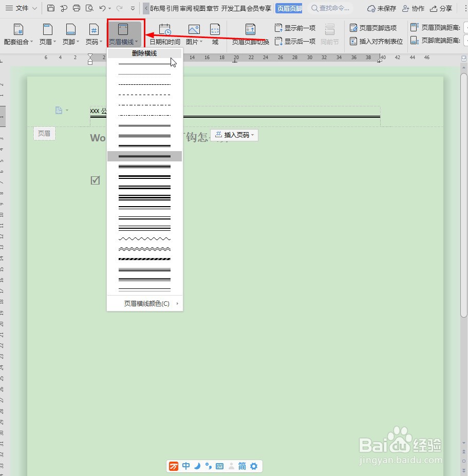Click the header text starting with xxx
This screenshot has height=476, width=468.
tap(98, 111)
